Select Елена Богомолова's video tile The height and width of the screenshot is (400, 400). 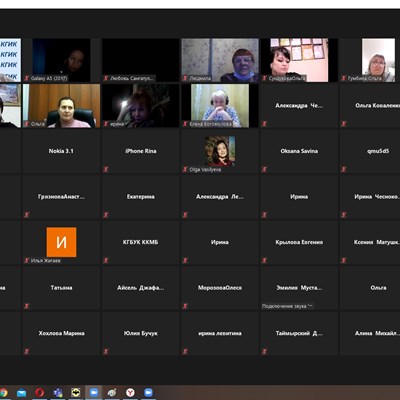(220, 106)
